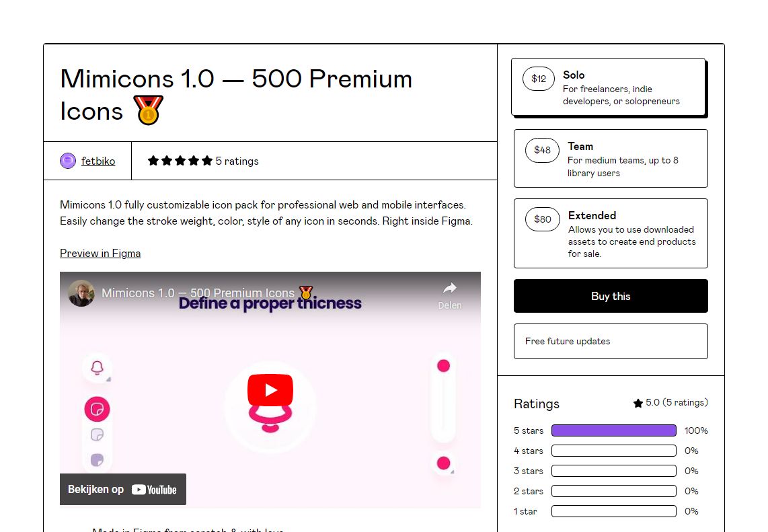768x532 pixels.
Task: Click the star icon beside 5.0 rating
Action: coord(638,403)
